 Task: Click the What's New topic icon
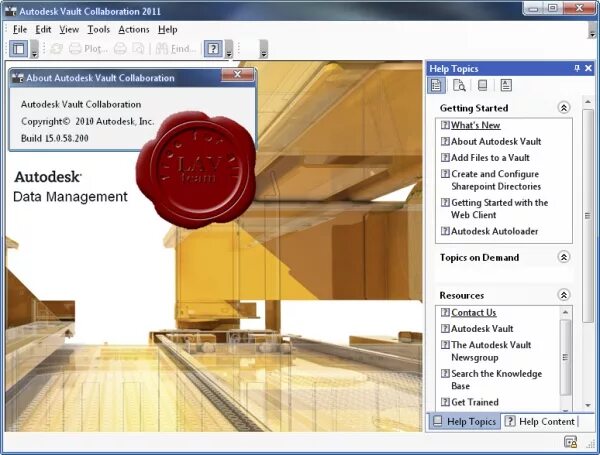[x=445, y=125]
